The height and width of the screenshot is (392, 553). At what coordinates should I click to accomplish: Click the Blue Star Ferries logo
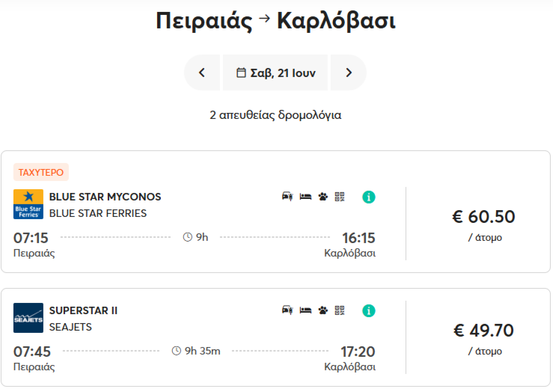click(x=28, y=204)
